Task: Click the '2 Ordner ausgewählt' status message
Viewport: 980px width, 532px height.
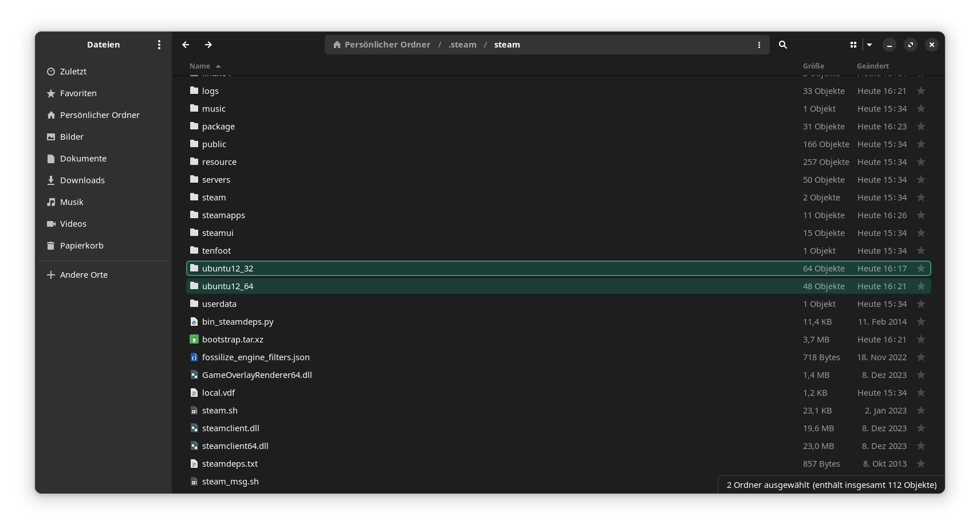Action: pos(832,485)
